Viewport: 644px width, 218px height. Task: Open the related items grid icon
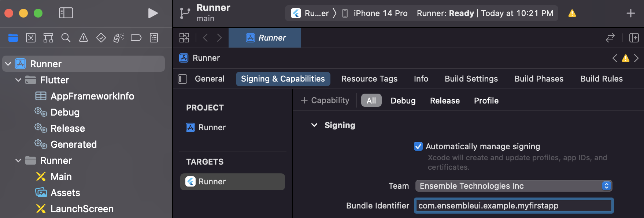184,38
